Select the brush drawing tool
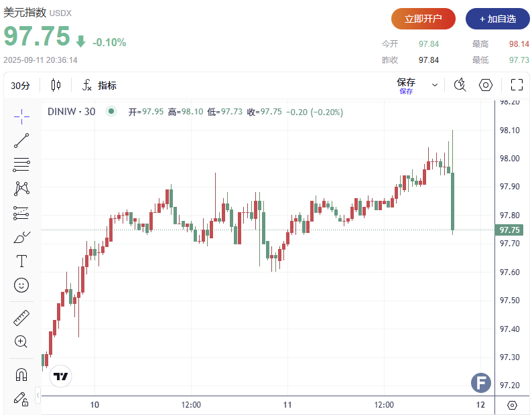This screenshot has height=415, width=532. [x=21, y=237]
